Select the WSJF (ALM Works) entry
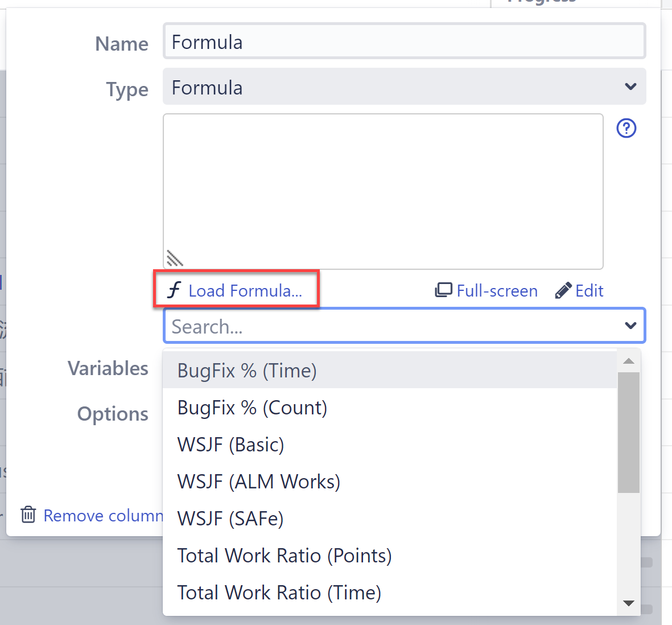This screenshot has height=625, width=672. (x=258, y=481)
